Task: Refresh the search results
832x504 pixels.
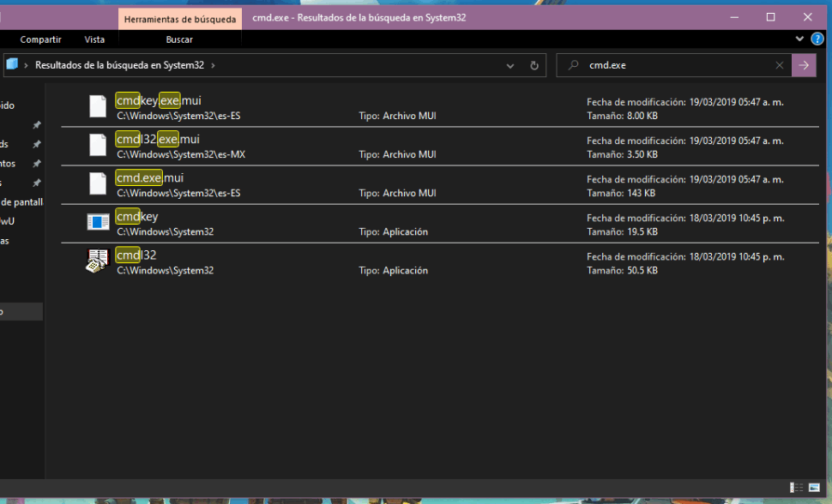Action: [534, 66]
